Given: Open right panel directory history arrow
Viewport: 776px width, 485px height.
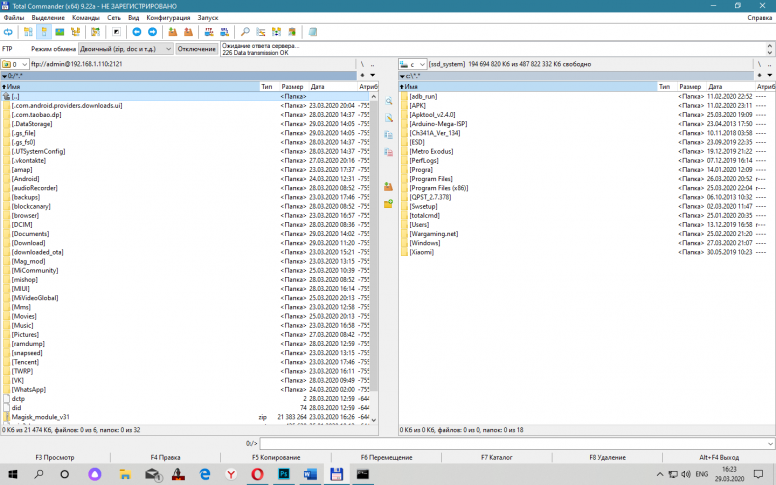Looking at the screenshot, I should pyautogui.click(x=770, y=75).
